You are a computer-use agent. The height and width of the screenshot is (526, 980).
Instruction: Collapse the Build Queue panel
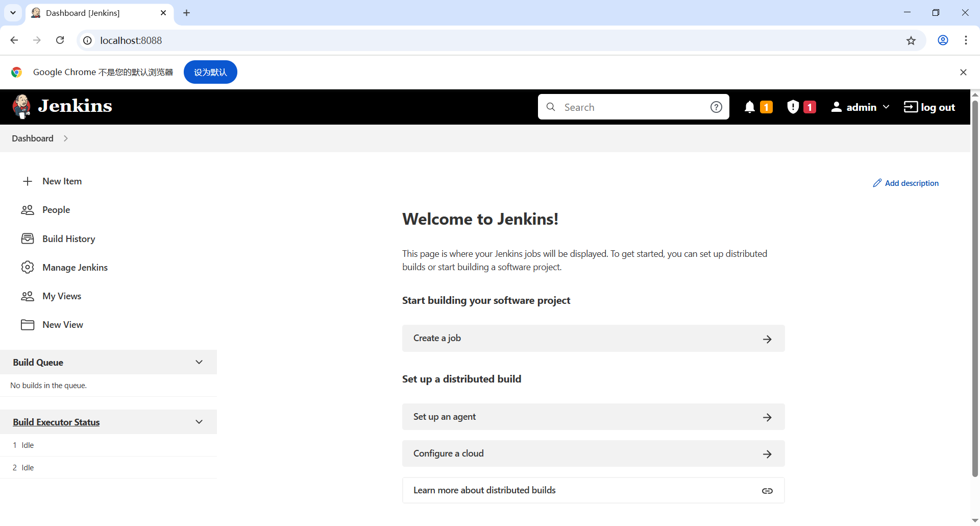(x=199, y=362)
